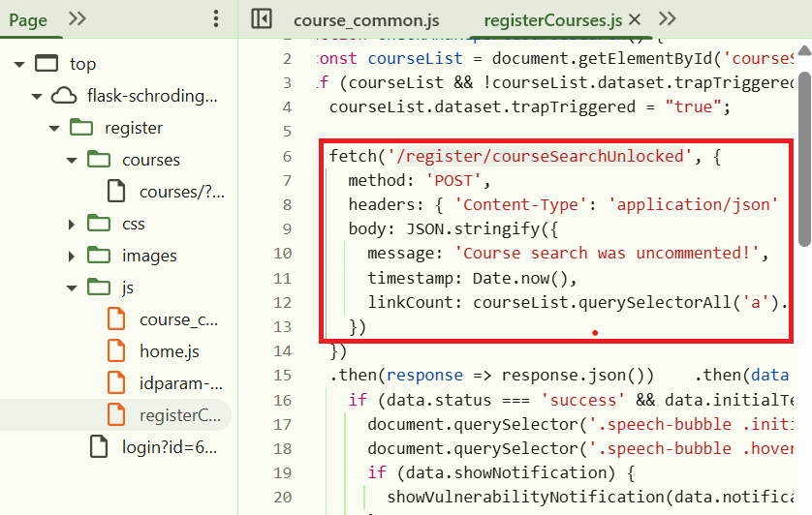Click the images folder icon
812x515 pixels.
click(99, 255)
